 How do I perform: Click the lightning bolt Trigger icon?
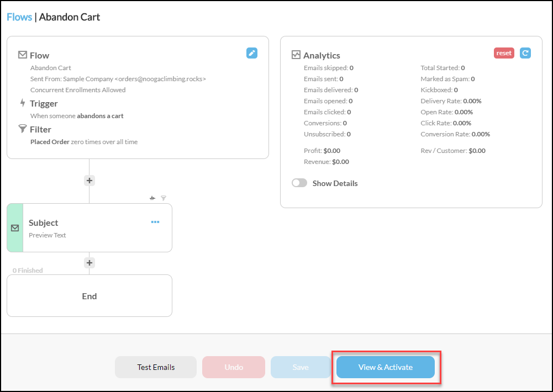[23, 103]
